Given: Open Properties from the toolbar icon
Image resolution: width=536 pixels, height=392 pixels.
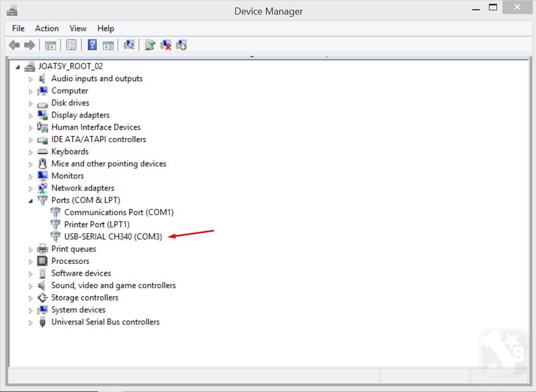Looking at the screenshot, I should (x=71, y=45).
